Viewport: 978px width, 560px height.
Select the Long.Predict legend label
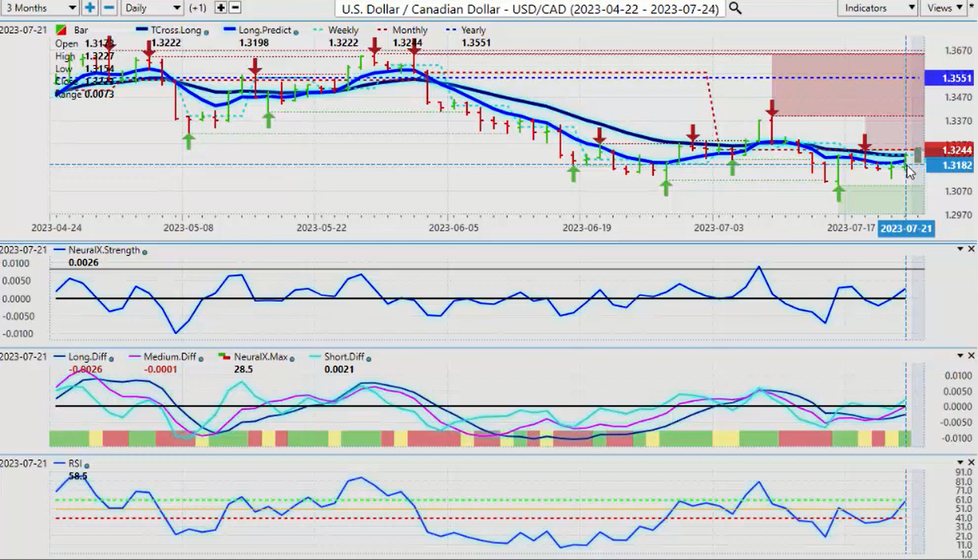264,31
